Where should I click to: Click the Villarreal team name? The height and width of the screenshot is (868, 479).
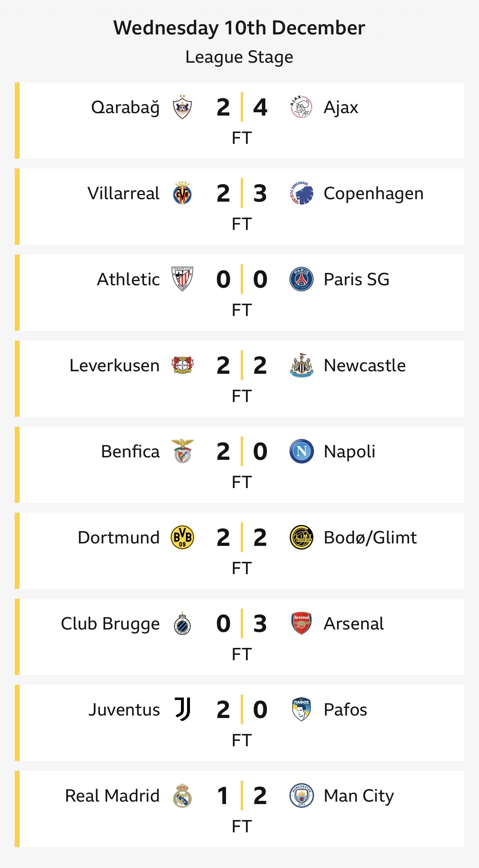pyautogui.click(x=123, y=193)
